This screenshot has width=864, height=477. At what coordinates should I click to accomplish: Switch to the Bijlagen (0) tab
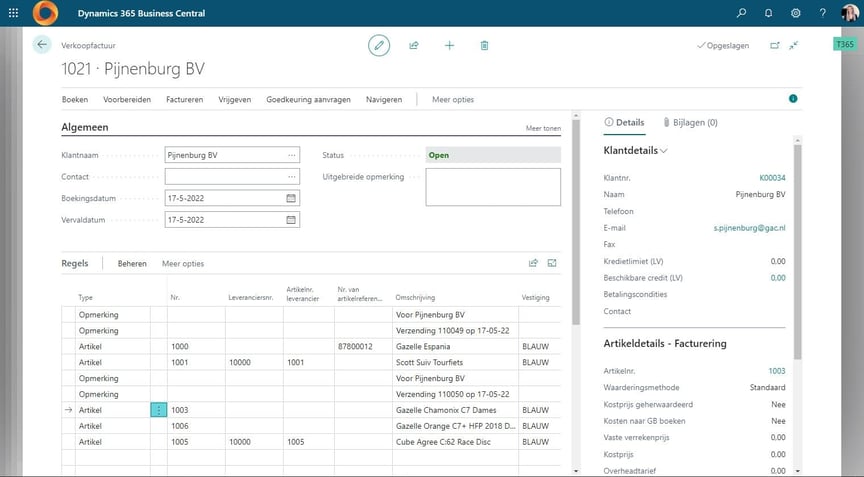tap(690, 122)
